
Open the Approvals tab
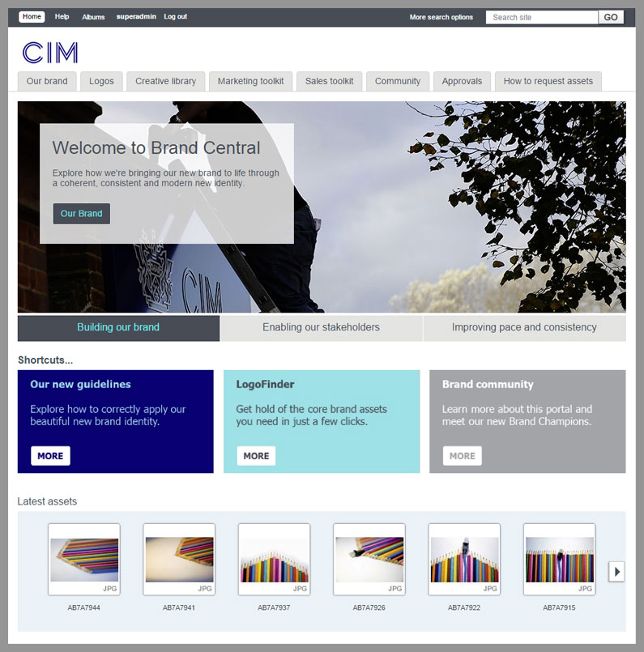pos(462,81)
